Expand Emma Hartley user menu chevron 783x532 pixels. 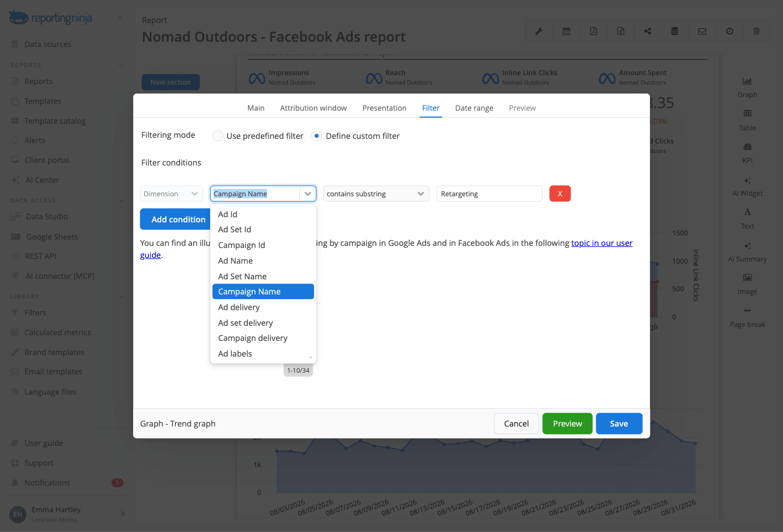click(123, 514)
